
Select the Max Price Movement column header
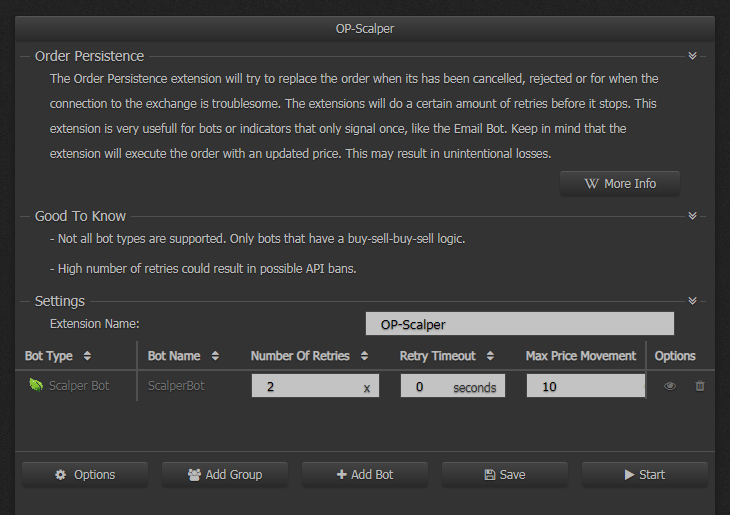(581, 356)
